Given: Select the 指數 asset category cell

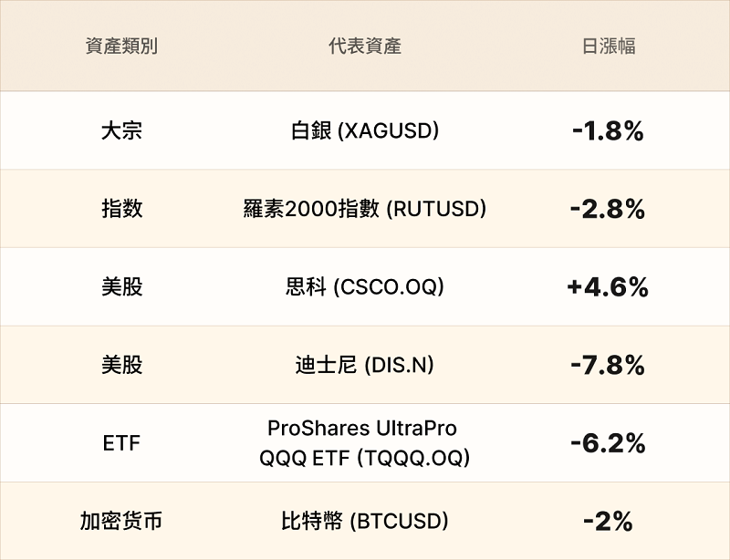Looking at the screenshot, I should click(x=121, y=209).
